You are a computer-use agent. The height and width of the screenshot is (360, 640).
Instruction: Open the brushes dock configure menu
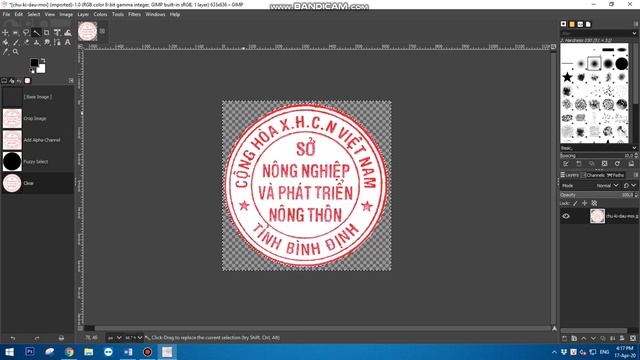coord(636,24)
